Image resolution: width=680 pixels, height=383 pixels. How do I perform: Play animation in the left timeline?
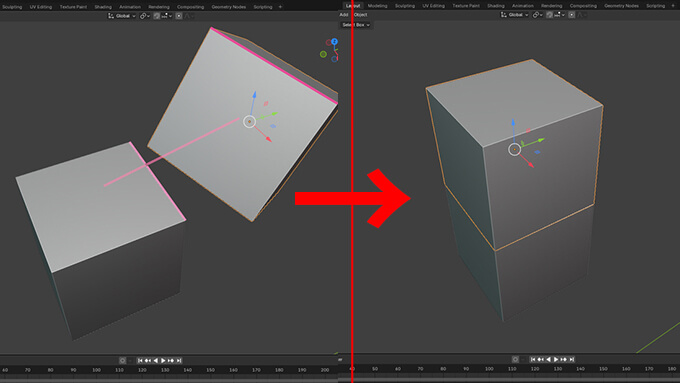(163, 360)
